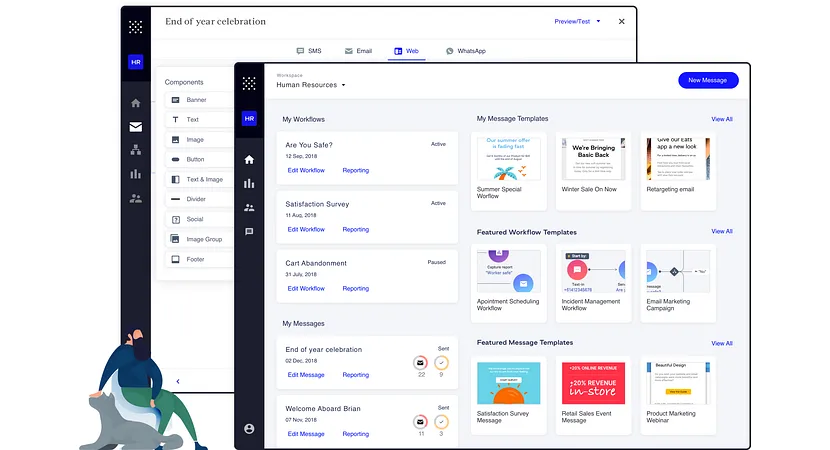This screenshot has width=830, height=450.
Task: Click email icon for Welcome Aboard Brian
Action: coord(420,422)
